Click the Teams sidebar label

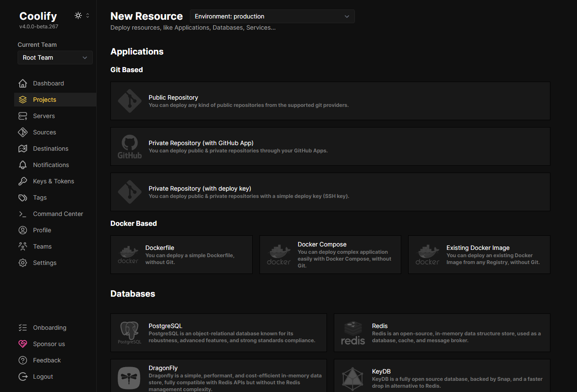tap(42, 246)
